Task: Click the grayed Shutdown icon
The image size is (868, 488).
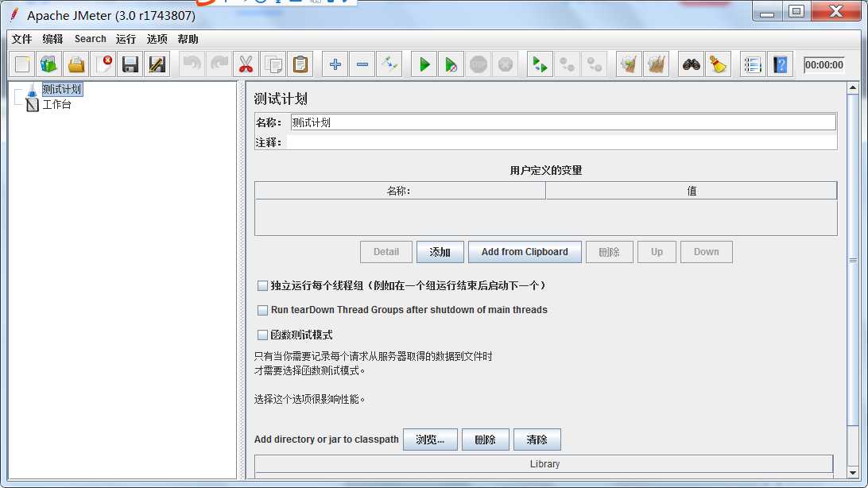Action: pos(506,64)
